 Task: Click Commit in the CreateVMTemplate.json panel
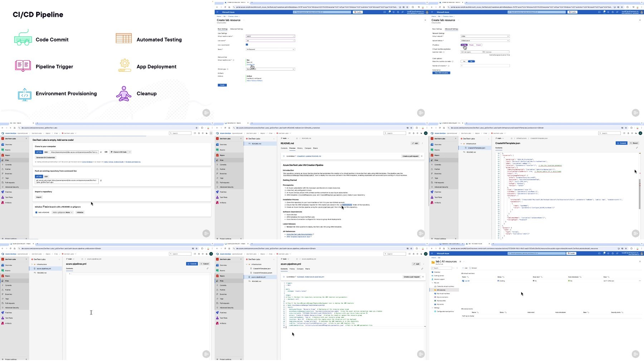point(621,143)
